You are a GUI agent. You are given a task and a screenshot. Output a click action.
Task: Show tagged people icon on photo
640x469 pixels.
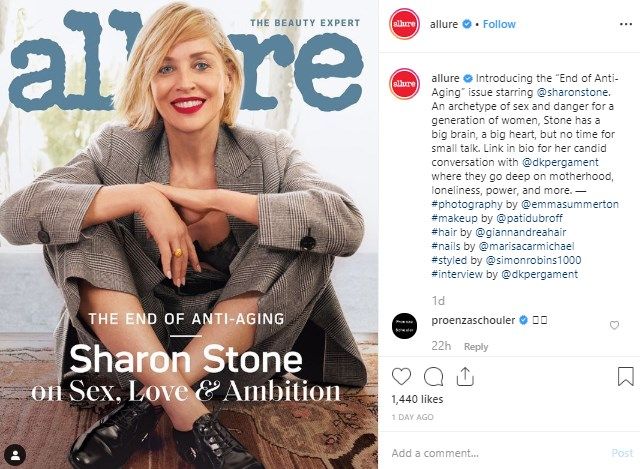[16, 455]
